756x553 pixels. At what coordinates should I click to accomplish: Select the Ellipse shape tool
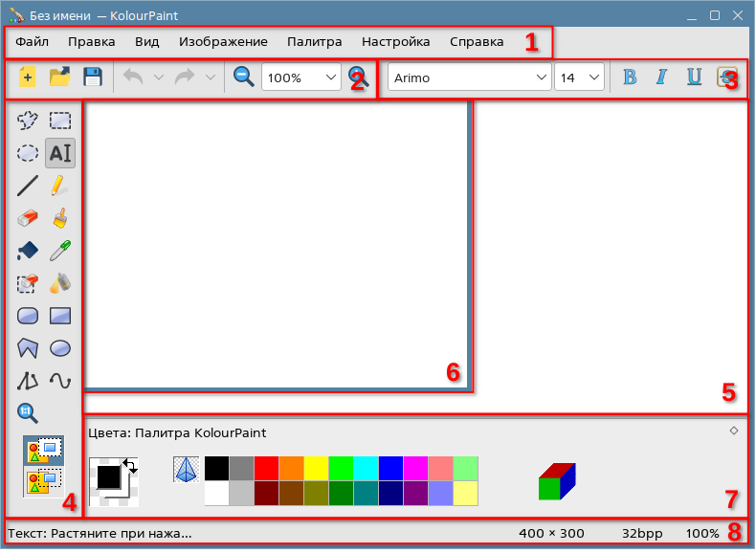click(x=60, y=348)
